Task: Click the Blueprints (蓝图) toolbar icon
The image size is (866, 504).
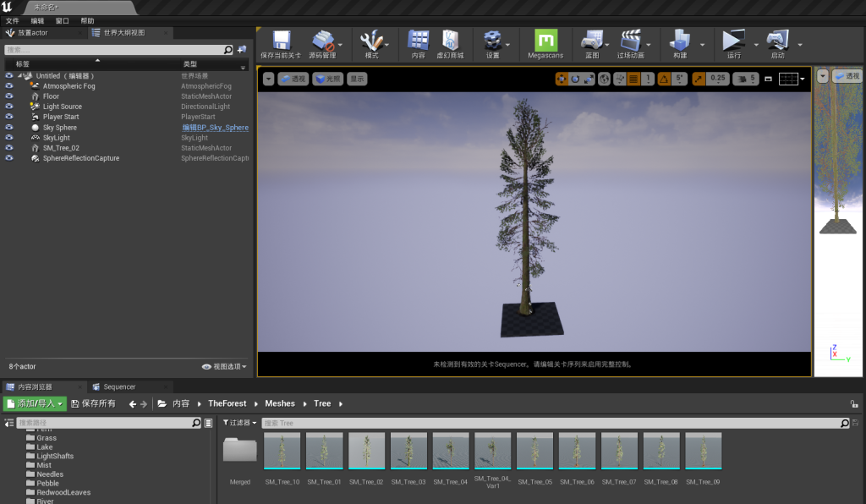Action: pyautogui.click(x=592, y=41)
